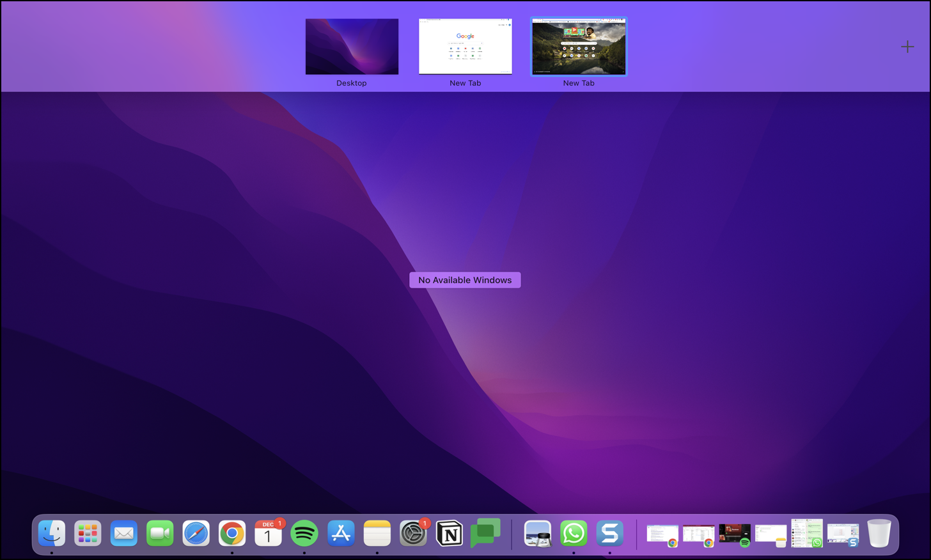
Task: Open Finder from the Dock
Action: [52, 533]
